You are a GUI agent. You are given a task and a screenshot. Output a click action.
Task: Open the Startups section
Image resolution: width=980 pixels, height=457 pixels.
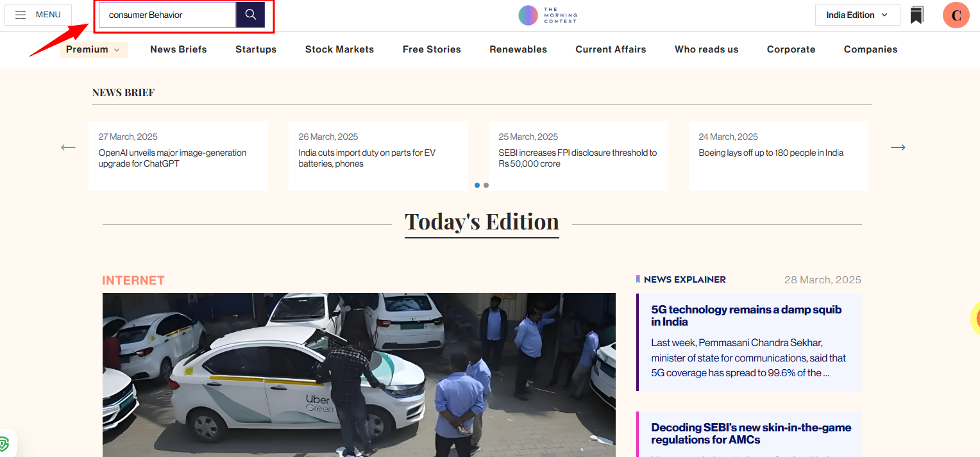[x=256, y=49]
